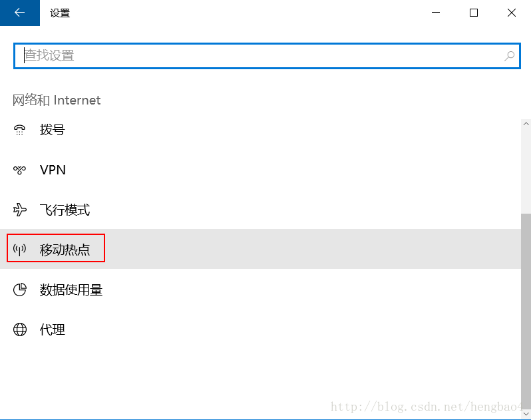Click the back arrow button
Viewport: 531px width, 420px height.
(x=20, y=13)
